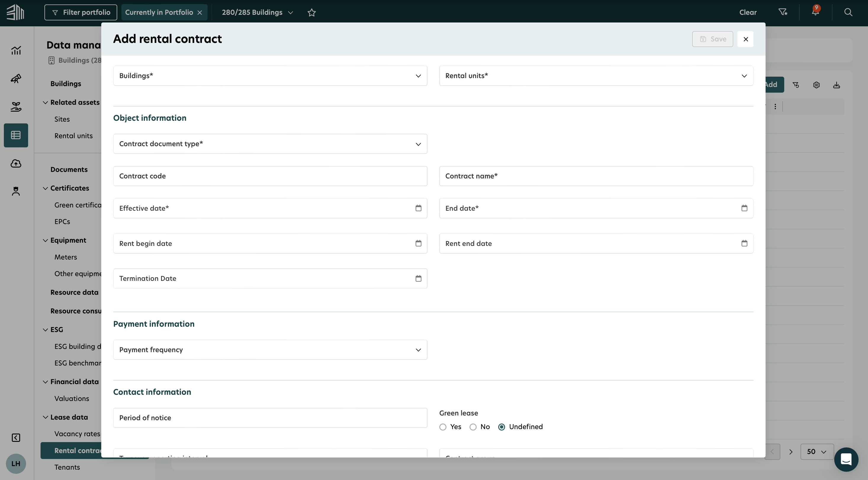Open the search magnifier icon

[x=848, y=12]
